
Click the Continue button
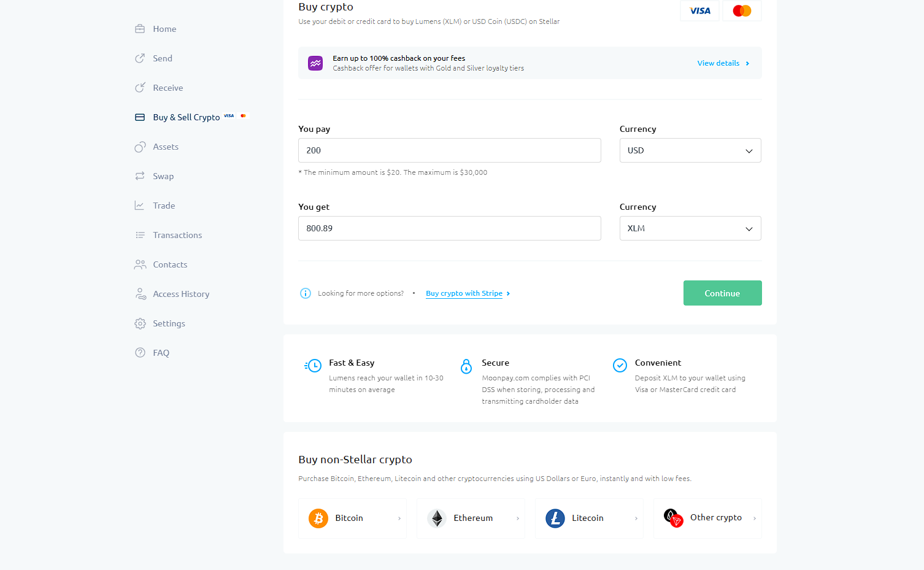click(x=722, y=293)
